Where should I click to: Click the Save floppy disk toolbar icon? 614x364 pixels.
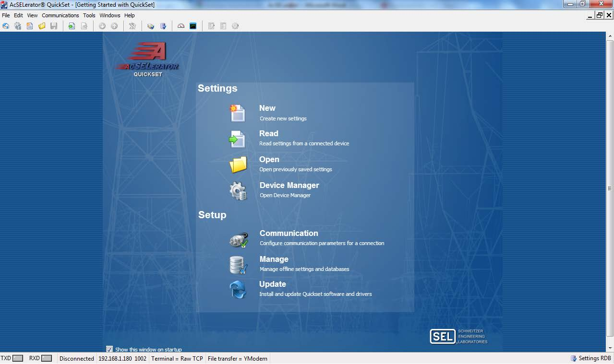(x=54, y=26)
